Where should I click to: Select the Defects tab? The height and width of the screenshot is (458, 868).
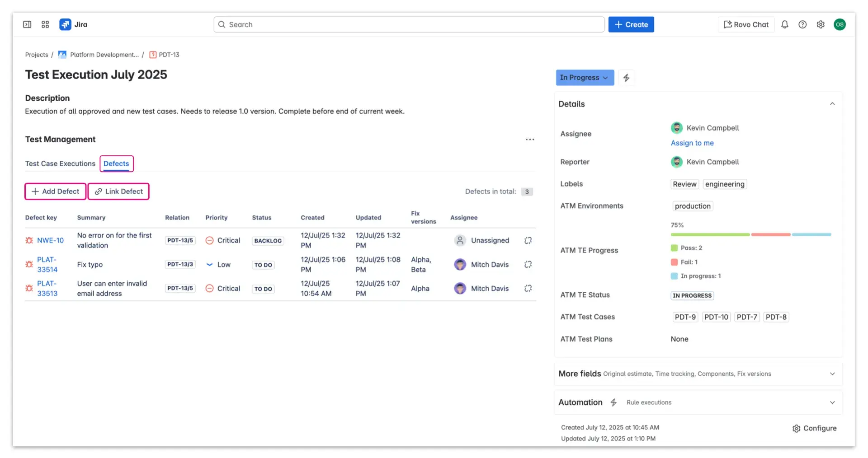[x=117, y=164]
